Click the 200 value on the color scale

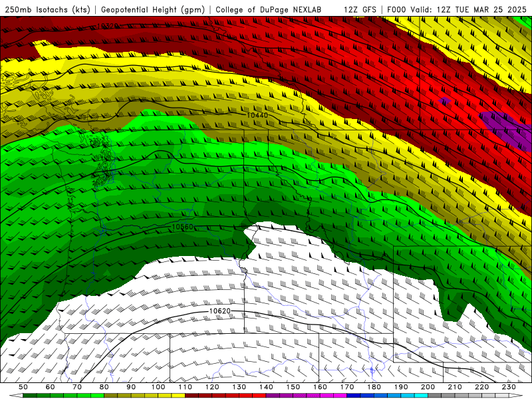coord(428,387)
